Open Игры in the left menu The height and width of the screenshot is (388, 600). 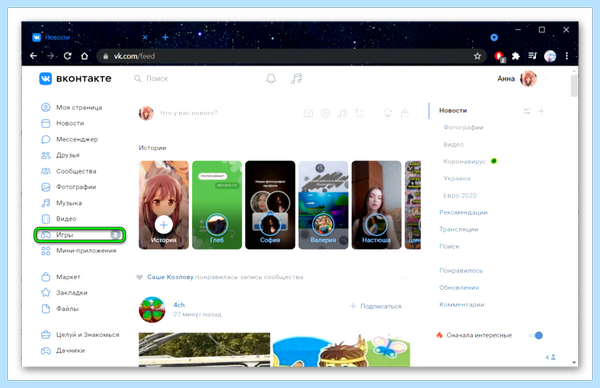point(80,235)
